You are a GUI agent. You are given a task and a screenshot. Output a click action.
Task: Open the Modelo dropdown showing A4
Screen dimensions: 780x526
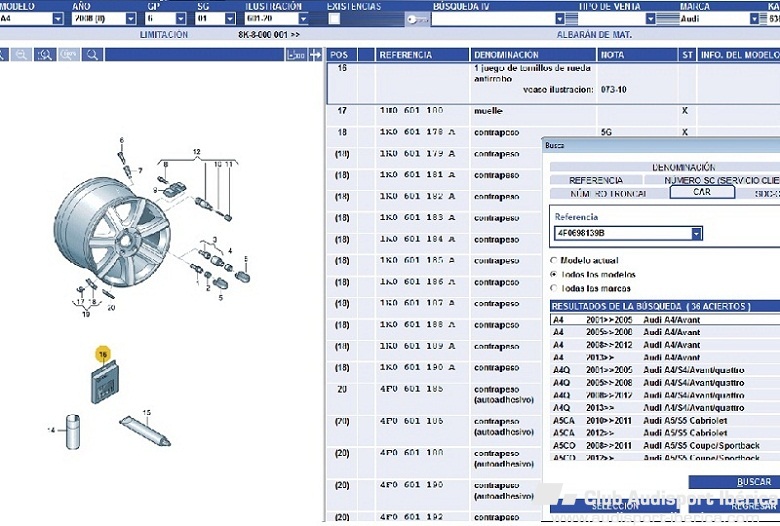[x=58, y=19]
